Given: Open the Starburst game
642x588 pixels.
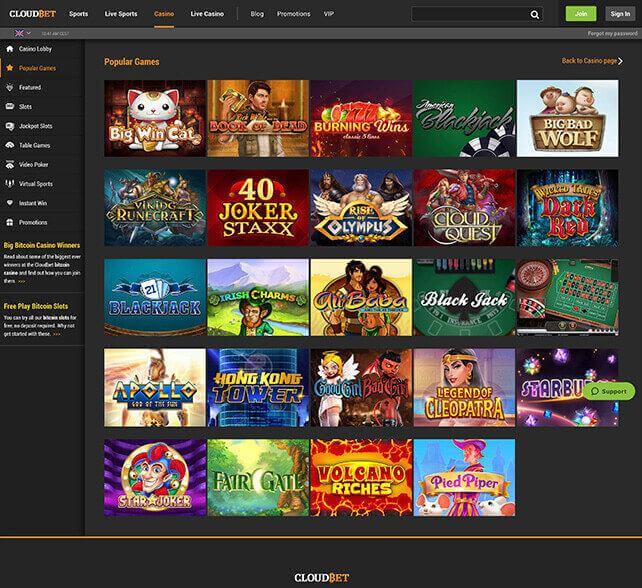Looking at the screenshot, I should tap(567, 387).
